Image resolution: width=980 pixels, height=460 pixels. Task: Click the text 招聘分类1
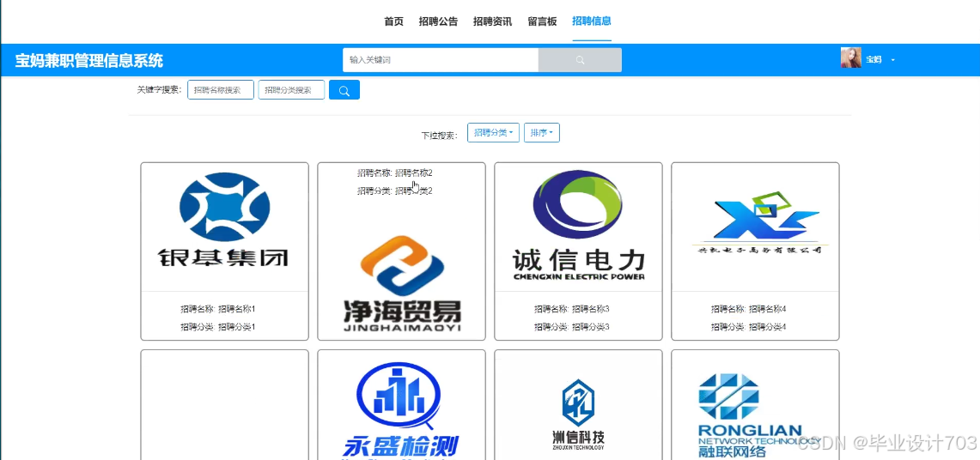coord(237,327)
